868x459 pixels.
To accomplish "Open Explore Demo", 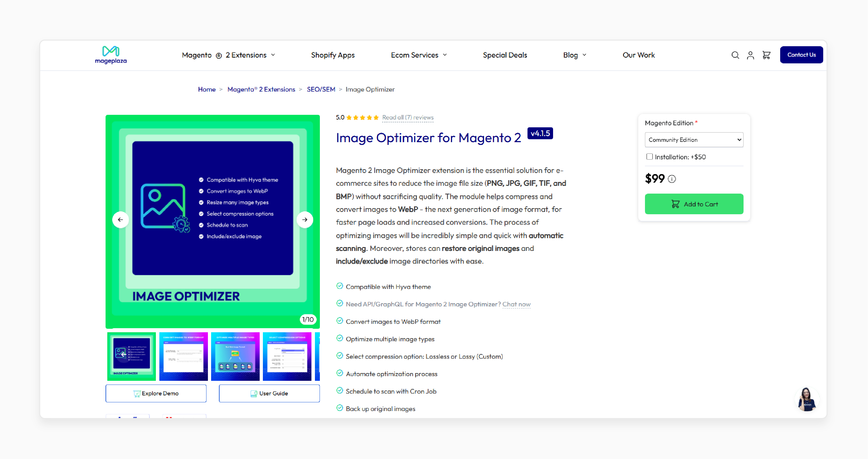I will (156, 393).
